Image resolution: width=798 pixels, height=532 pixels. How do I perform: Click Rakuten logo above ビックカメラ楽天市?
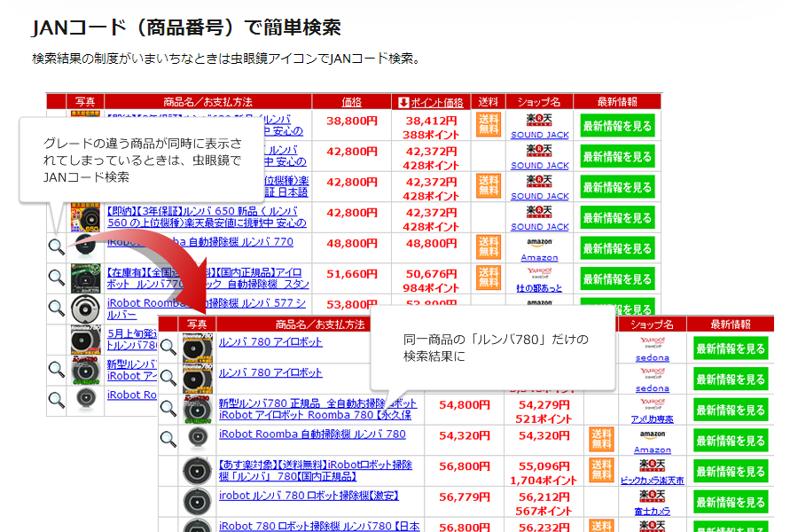[653, 465]
